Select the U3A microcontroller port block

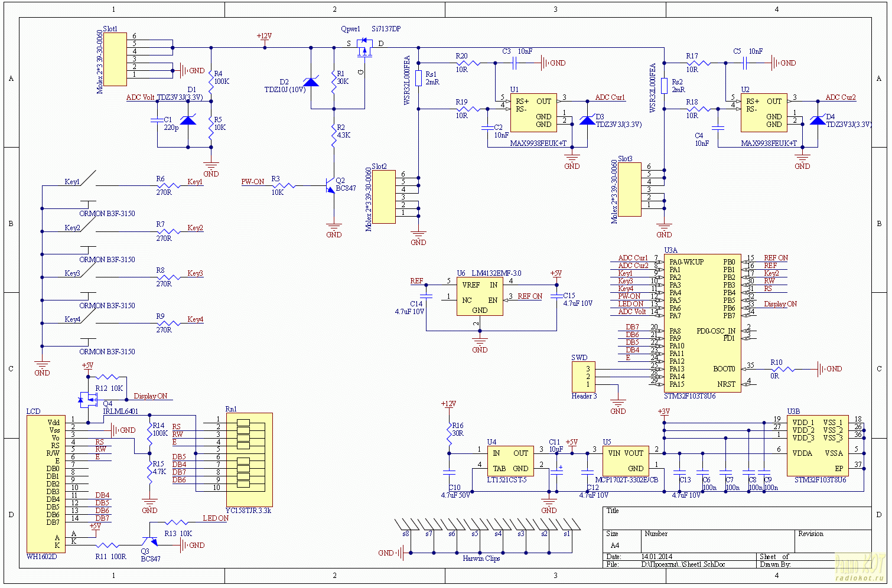(702, 324)
